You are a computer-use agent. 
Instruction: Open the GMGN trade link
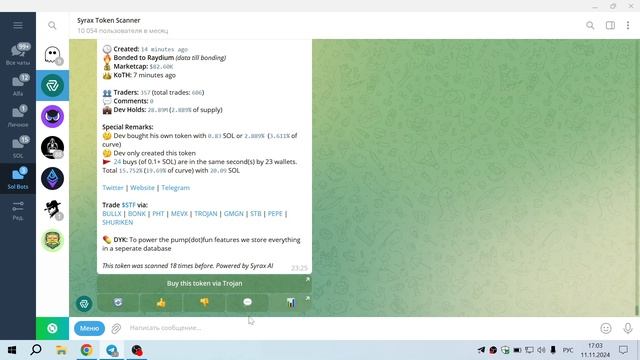pyautogui.click(x=233, y=213)
